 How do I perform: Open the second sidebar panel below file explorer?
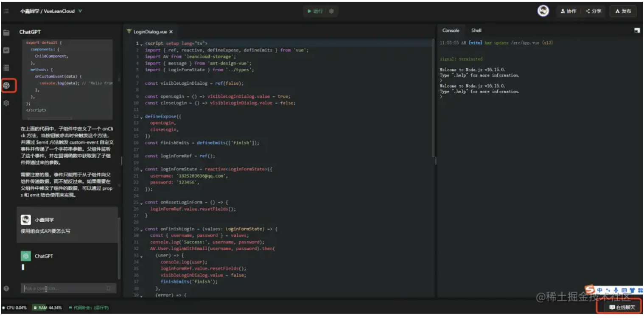point(6,50)
